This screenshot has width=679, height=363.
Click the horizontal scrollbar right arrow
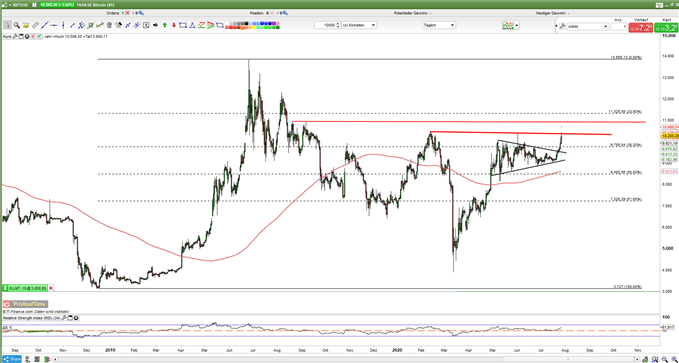click(x=637, y=360)
